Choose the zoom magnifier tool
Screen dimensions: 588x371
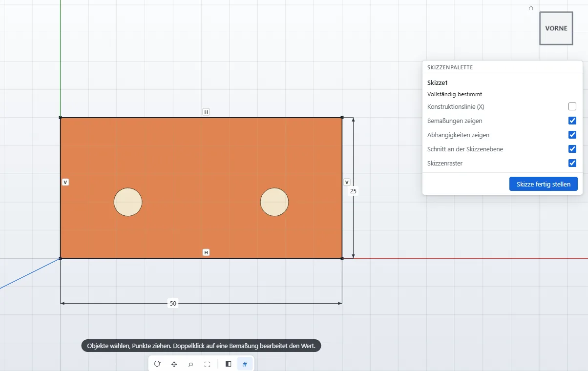click(190, 364)
